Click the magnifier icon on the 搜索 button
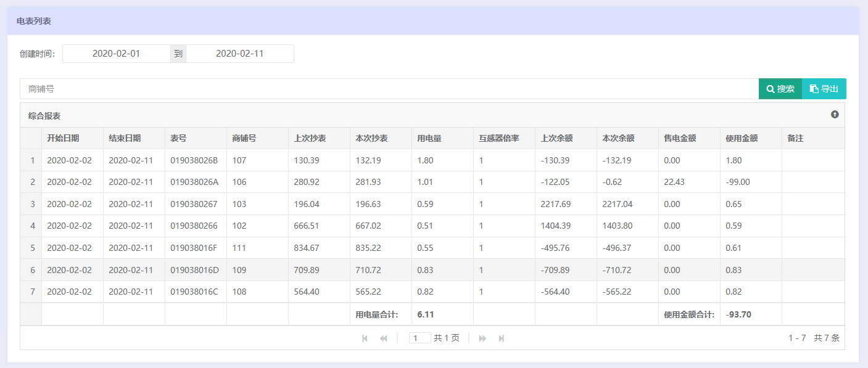Viewport: 868px width, 368px height. pos(770,88)
